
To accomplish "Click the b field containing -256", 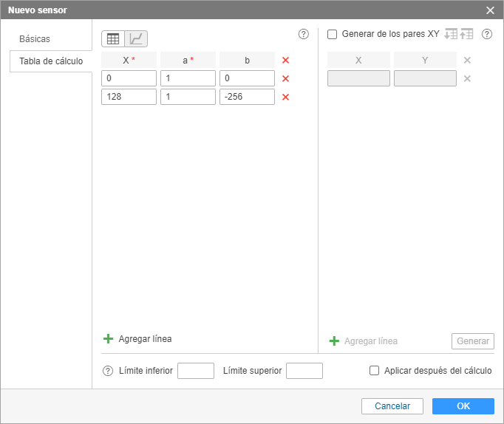I will tap(247, 97).
